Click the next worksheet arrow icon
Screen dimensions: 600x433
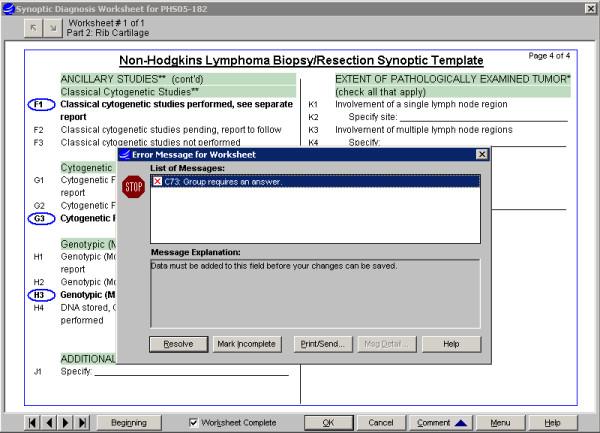(50, 31)
